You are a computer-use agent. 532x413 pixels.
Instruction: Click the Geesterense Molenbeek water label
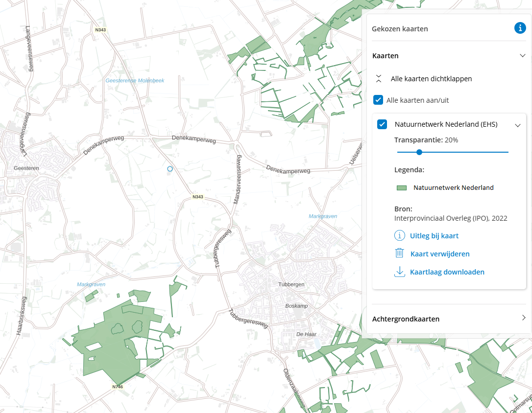135,80
